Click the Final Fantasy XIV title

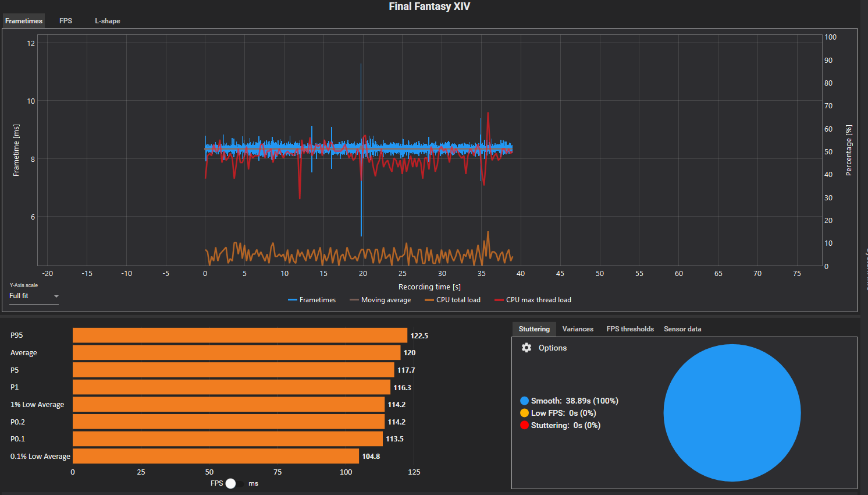point(429,6)
